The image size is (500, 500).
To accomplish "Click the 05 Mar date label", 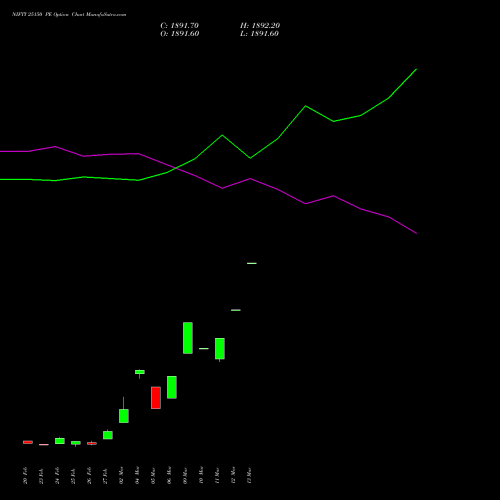I will tap(153, 476).
